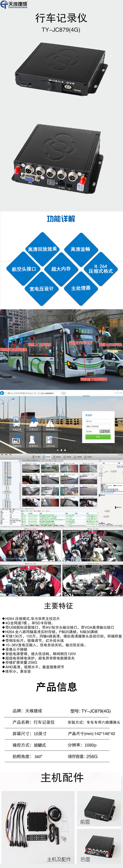
Task: Click the H.264 压缩式格式 diamond
Action: [x=100, y=269]
